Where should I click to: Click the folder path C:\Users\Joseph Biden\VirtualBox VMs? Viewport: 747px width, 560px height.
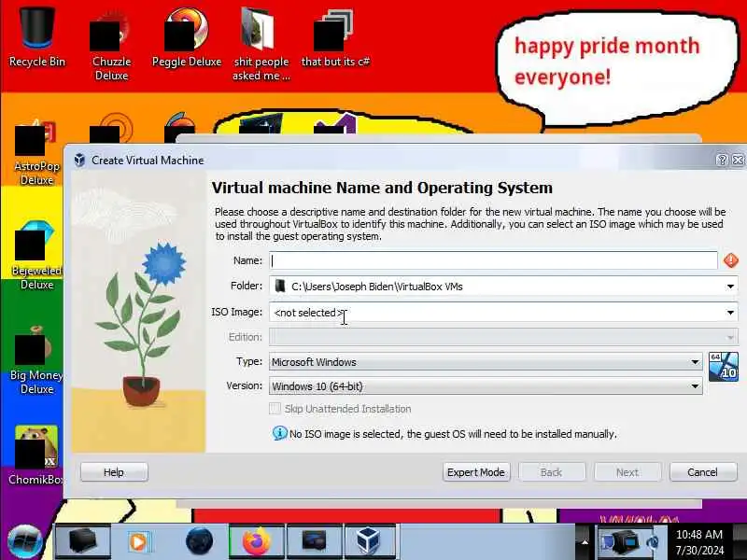(x=377, y=287)
